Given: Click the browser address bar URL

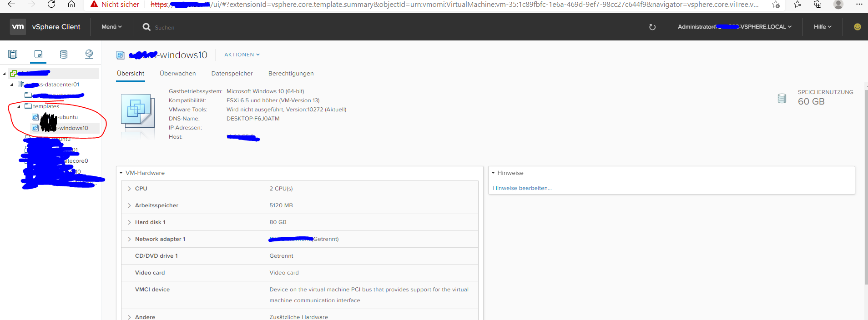Looking at the screenshot, I should pos(454,5).
